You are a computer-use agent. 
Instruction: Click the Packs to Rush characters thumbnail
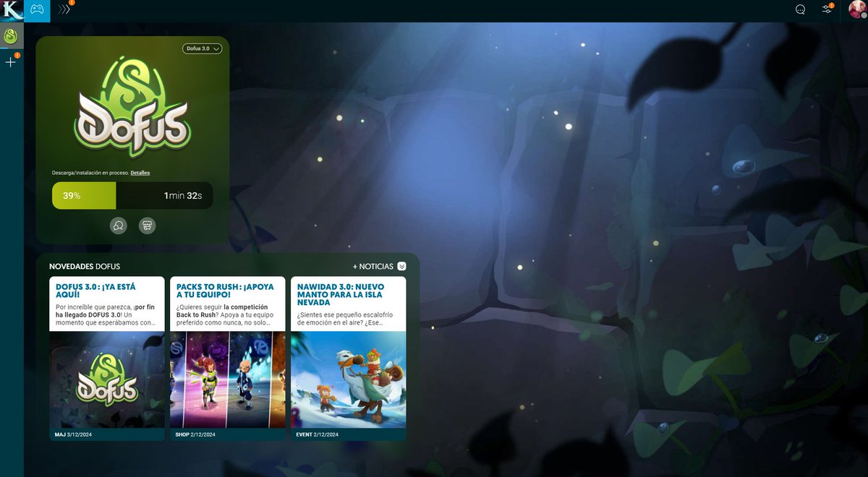click(228, 379)
